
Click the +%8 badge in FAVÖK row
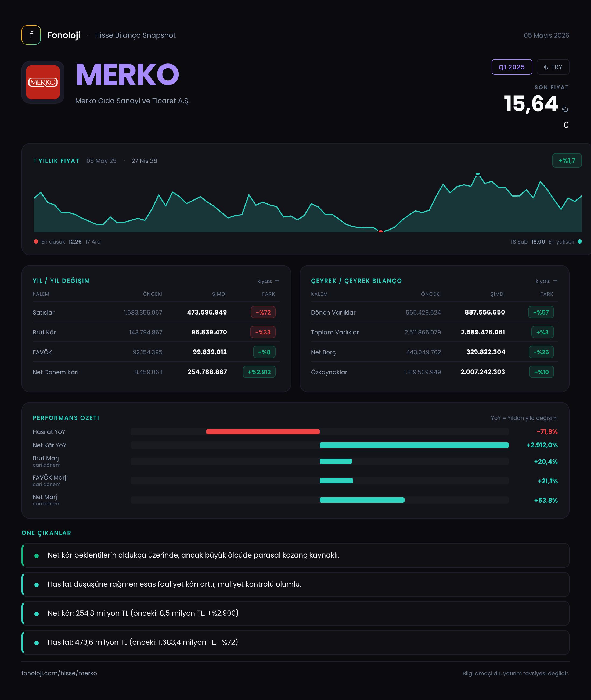pos(264,352)
